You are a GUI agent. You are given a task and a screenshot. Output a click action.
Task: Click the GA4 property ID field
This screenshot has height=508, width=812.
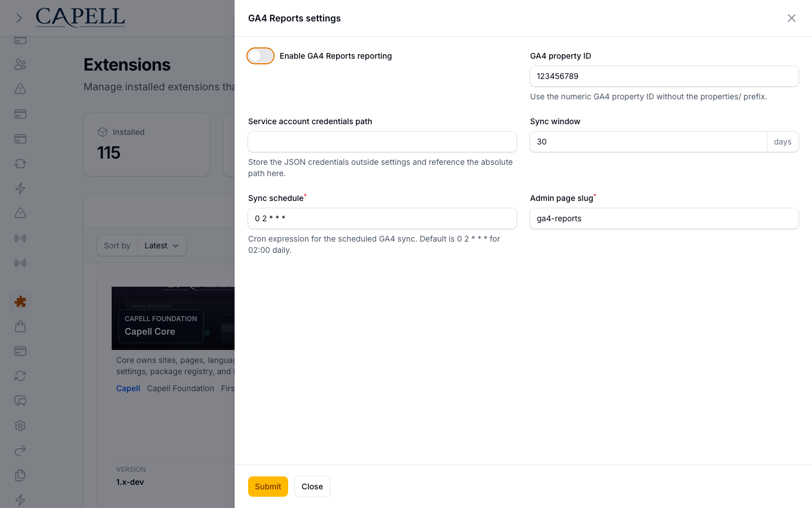[x=664, y=76]
